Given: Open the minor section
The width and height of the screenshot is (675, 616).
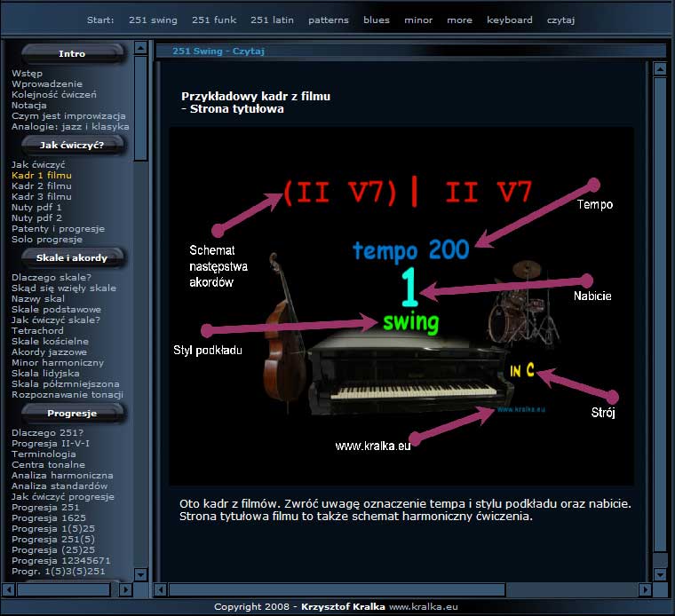Looking at the screenshot, I should (418, 20).
